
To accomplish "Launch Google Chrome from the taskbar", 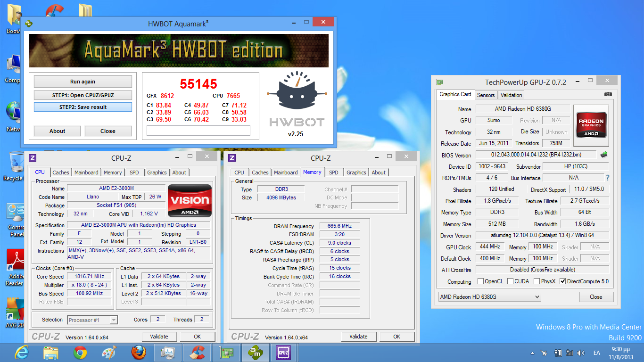I will coord(80,352).
